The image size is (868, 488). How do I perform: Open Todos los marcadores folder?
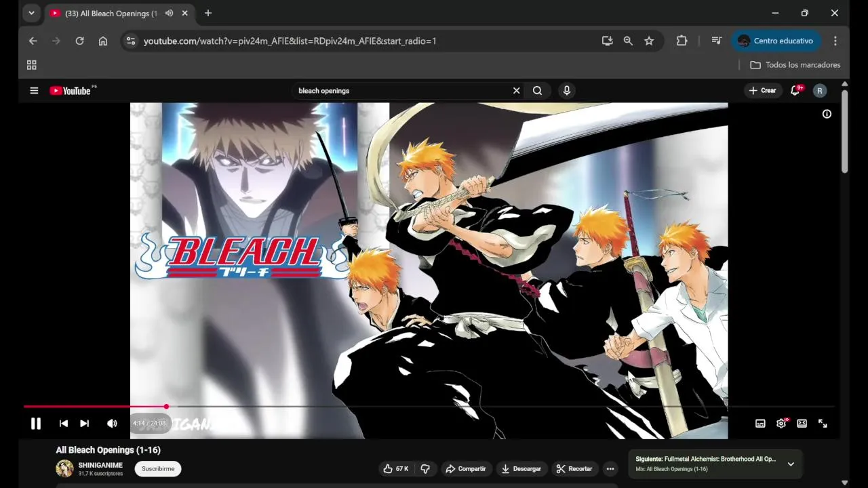pos(795,65)
